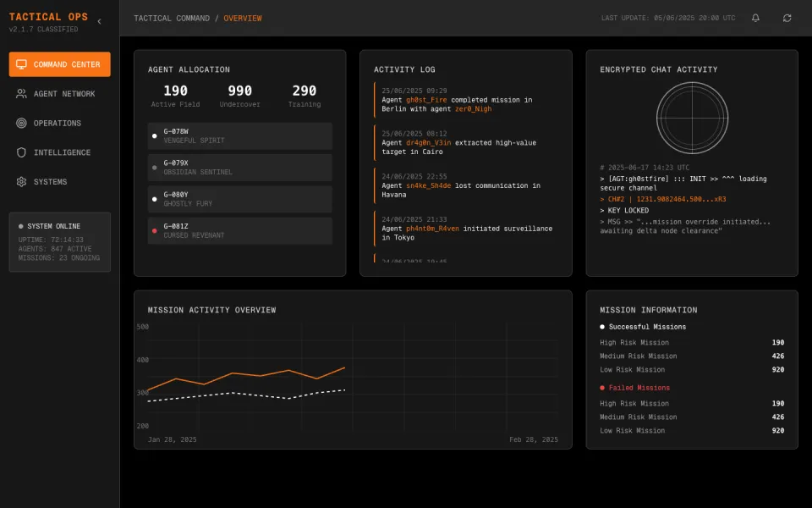The image size is (812, 508).
Task: Click the Agent Network people icon
Action: point(21,94)
